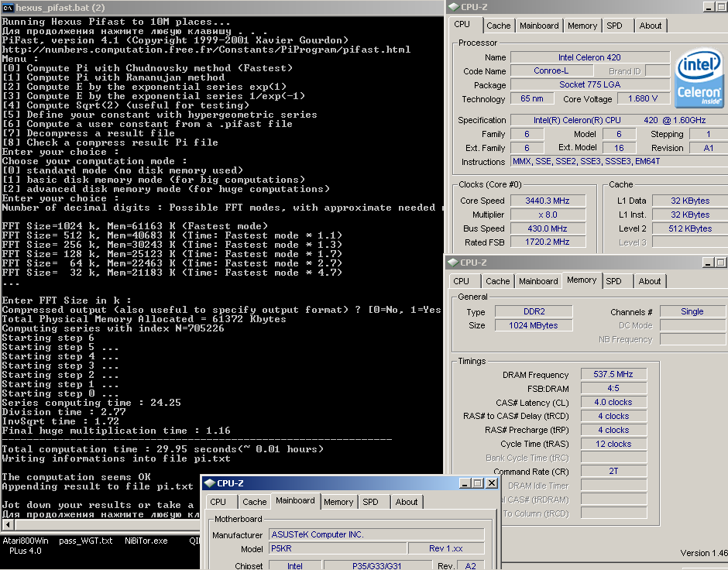This screenshot has height=570, width=728.
Task: Click the P35/G33/G31 chipset value
Action: [x=376, y=566]
